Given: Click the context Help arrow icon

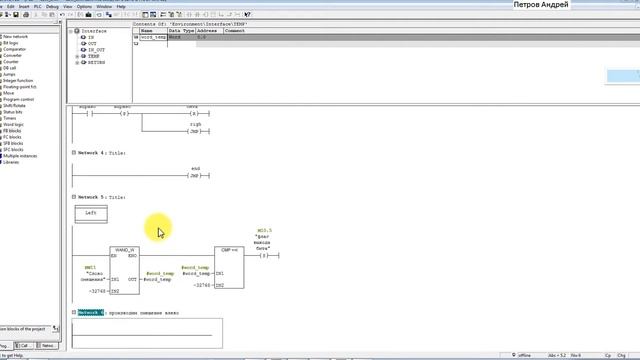Looking at the screenshot, I should coord(247,15).
